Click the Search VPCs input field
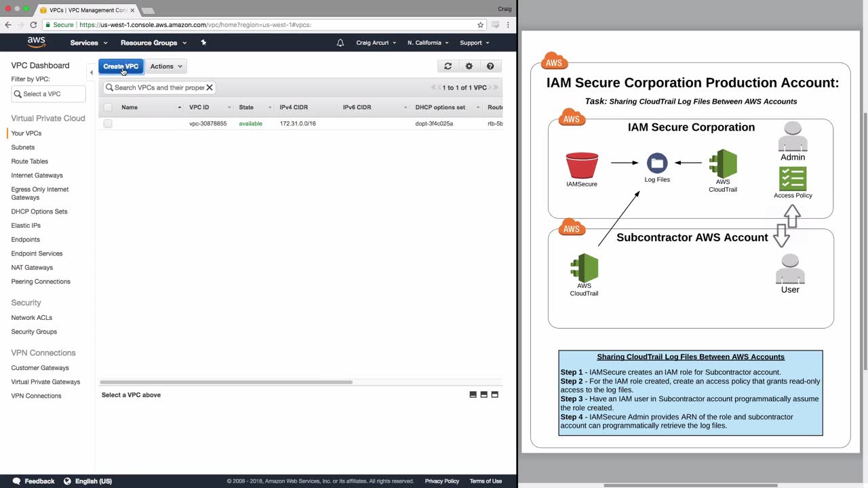This screenshot has height=488, width=868. coord(159,87)
